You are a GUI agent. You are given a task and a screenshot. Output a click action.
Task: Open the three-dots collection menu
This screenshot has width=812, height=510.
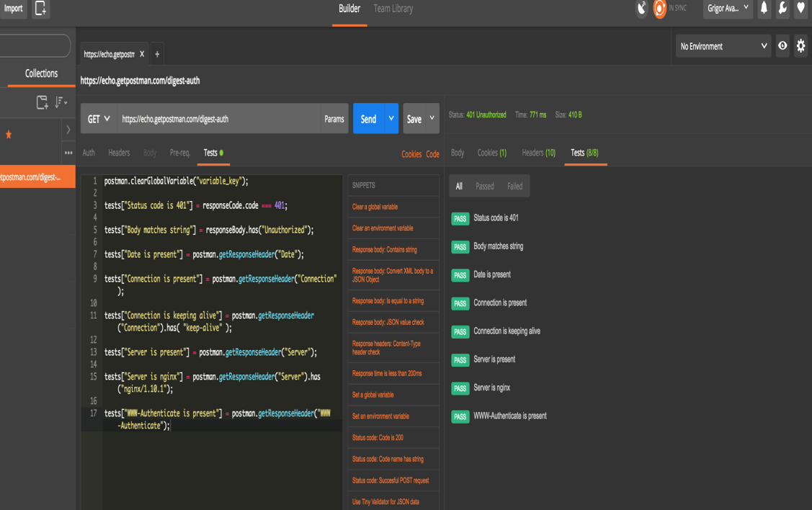(68, 153)
